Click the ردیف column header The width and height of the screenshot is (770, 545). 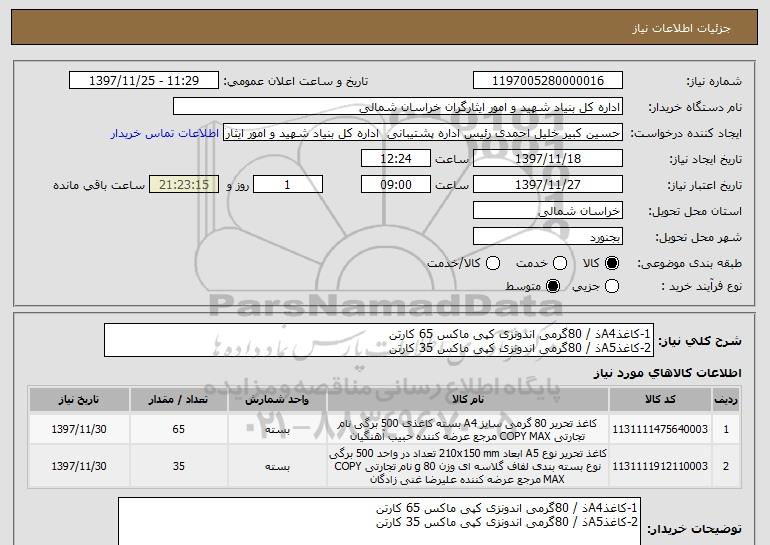pyautogui.click(x=726, y=400)
